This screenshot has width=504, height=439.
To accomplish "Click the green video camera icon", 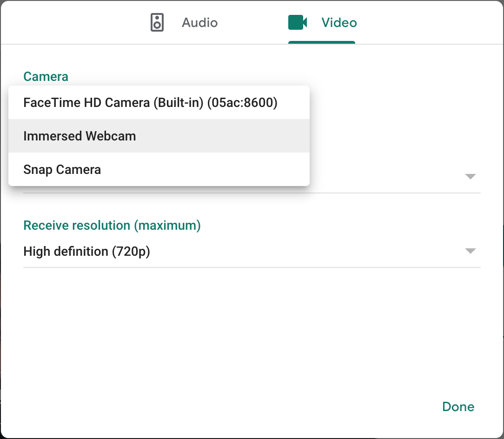I will pos(298,22).
